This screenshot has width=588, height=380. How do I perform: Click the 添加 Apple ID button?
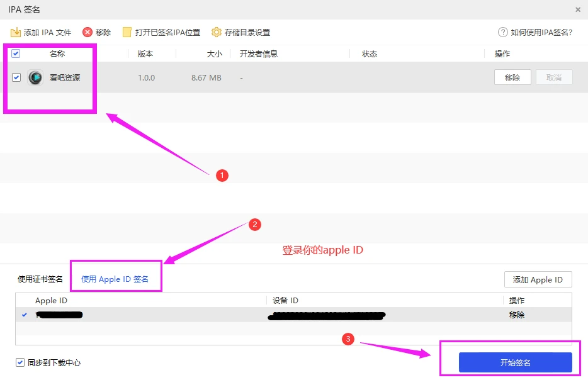pyautogui.click(x=537, y=280)
